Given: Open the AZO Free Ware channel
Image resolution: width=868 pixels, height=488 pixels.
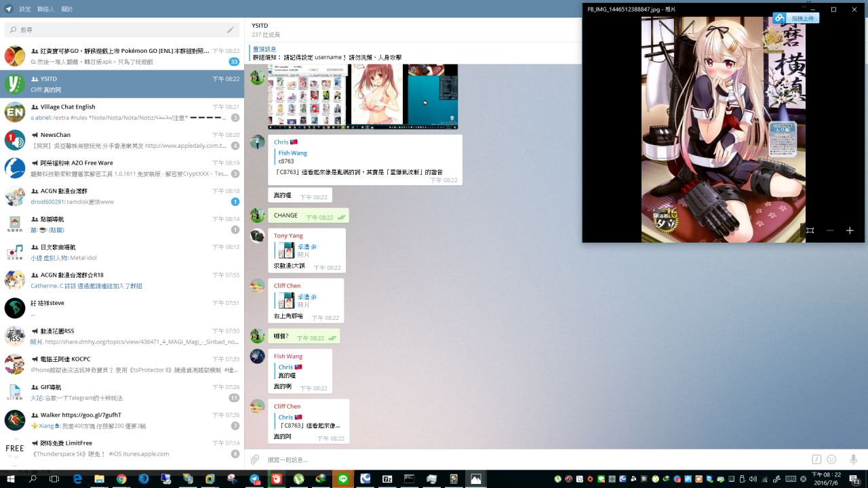Looking at the screenshot, I should pyautogui.click(x=122, y=168).
